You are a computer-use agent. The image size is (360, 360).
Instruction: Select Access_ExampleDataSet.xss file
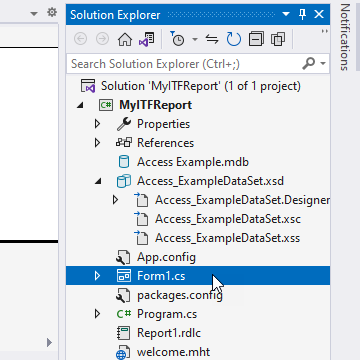(227, 238)
